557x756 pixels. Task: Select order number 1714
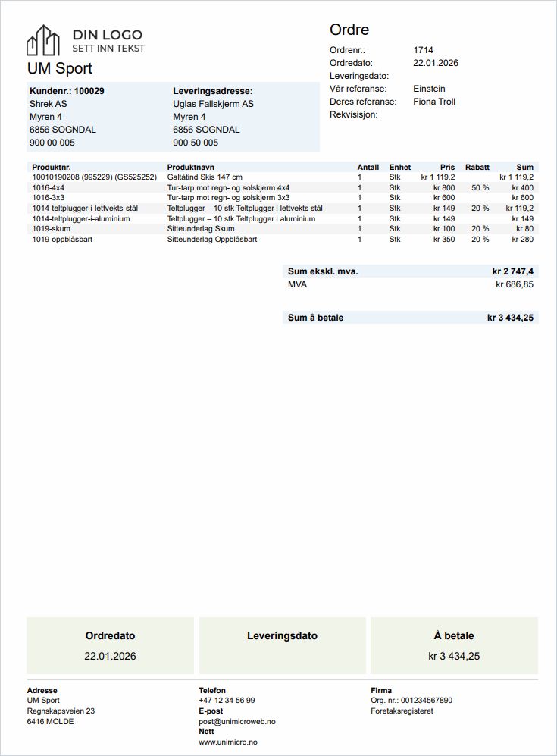click(423, 50)
